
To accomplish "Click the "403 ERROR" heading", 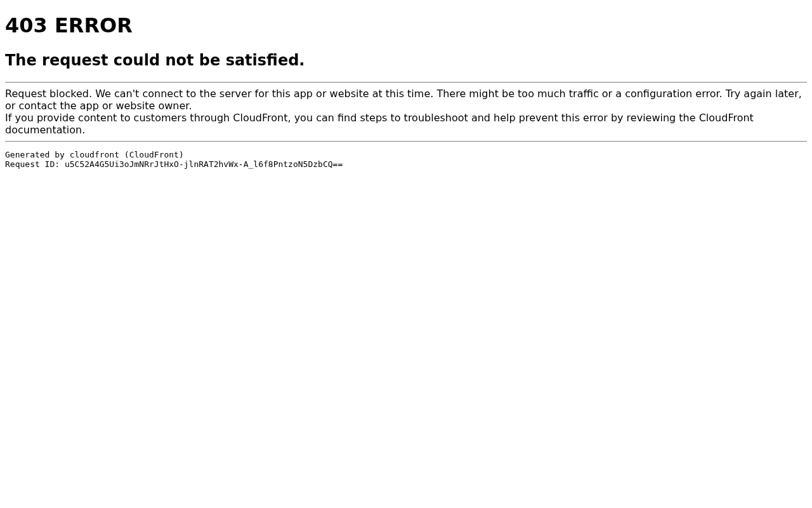I will pos(69,25).
